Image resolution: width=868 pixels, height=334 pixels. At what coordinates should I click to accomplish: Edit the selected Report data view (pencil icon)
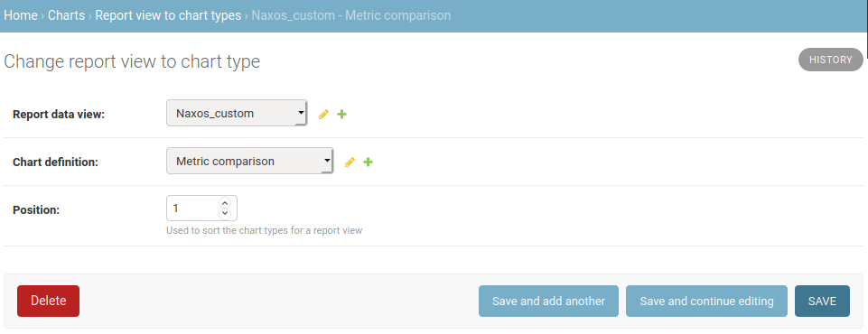pos(324,114)
